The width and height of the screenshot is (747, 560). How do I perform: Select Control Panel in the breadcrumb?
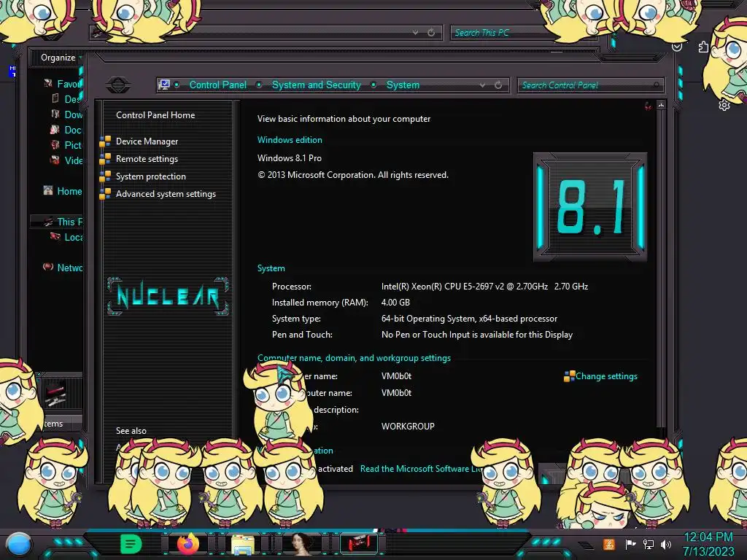(x=217, y=85)
